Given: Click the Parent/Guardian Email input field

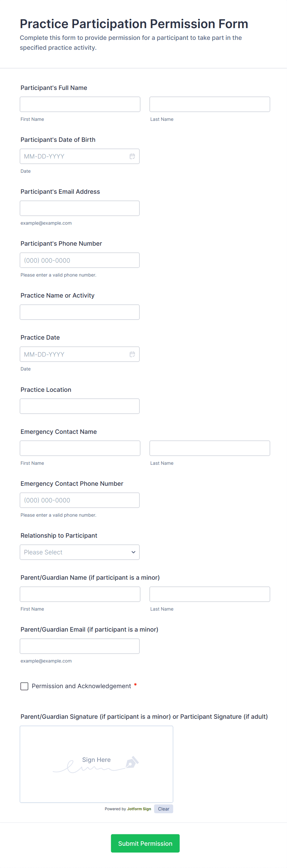Looking at the screenshot, I should 79,646.
